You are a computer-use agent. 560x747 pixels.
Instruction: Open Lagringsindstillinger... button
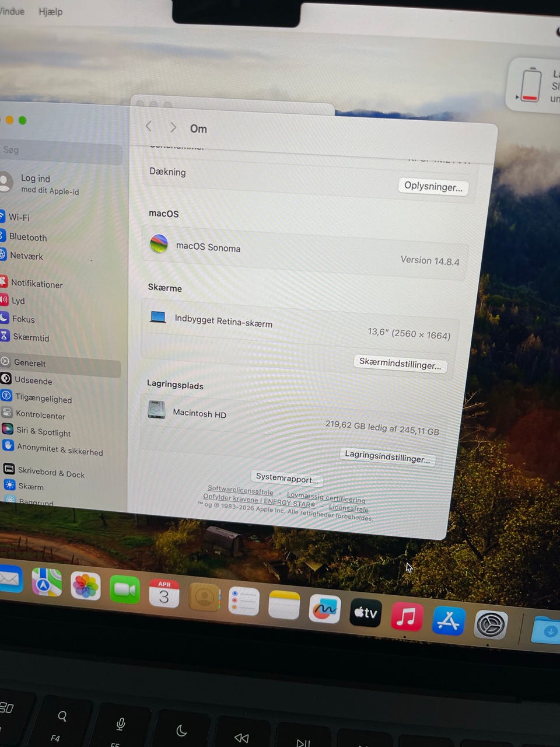pos(387,456)
